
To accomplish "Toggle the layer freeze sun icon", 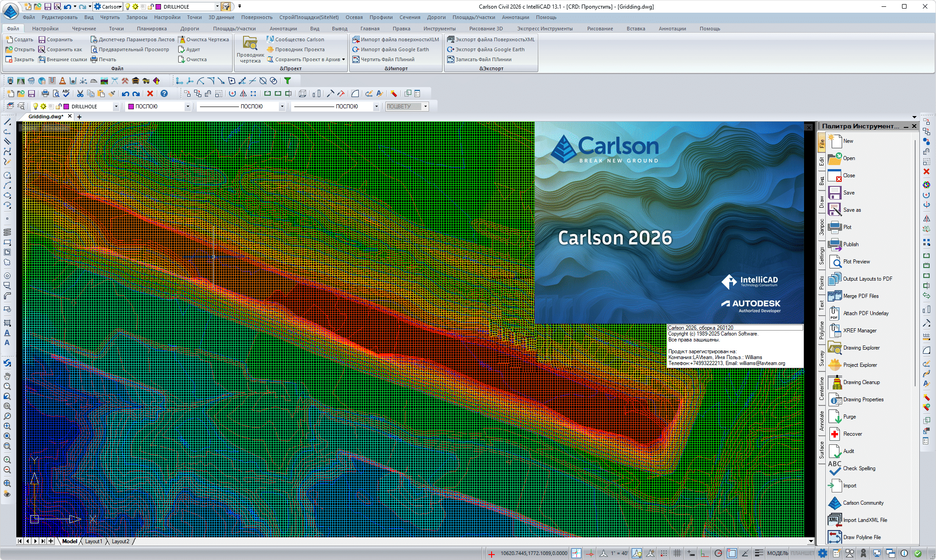I will point(43,106).
